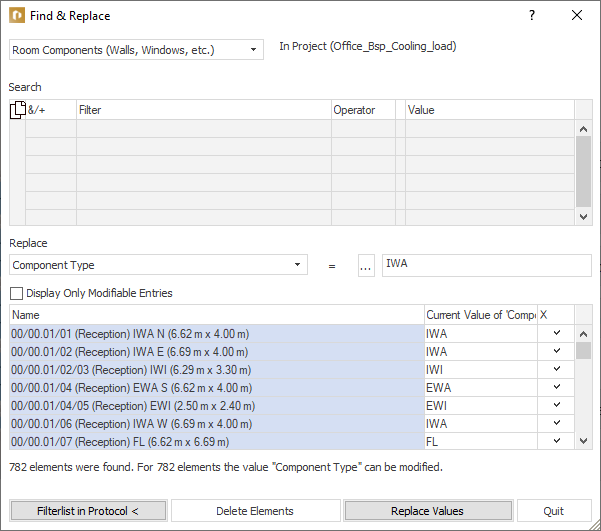Click the Quit button
This screenshot has width=601, height=531.
tap(554, 511)
